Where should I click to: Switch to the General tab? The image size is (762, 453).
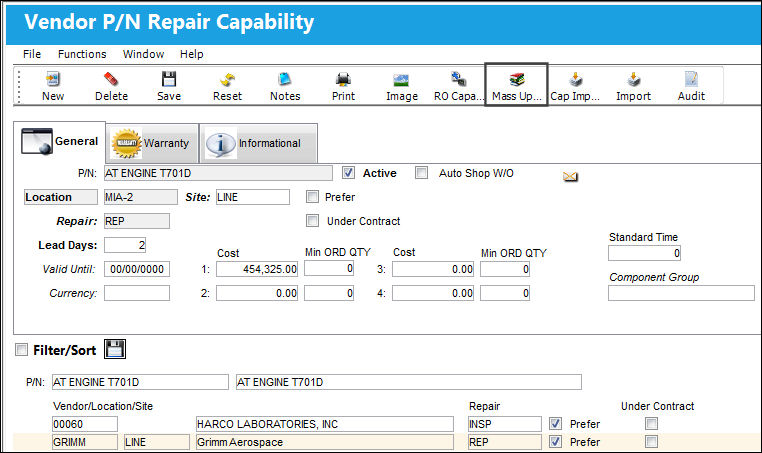pos(59,141)
